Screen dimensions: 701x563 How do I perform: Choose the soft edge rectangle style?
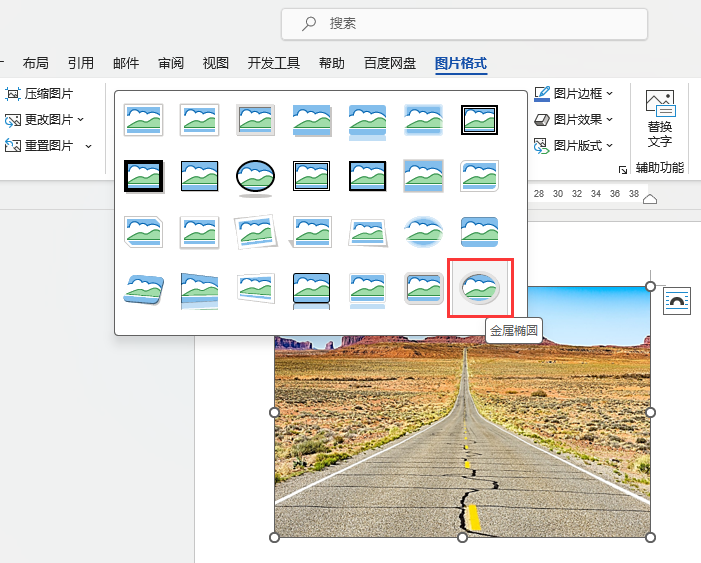click(x=423, y=120)
